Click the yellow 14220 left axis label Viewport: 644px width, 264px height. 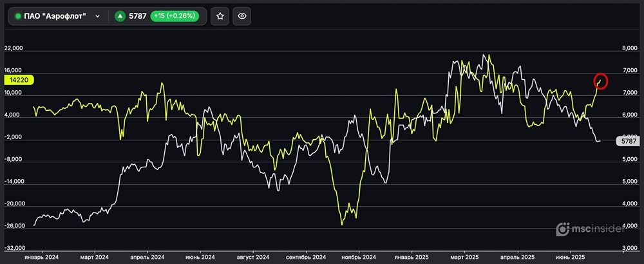(x=19, y=80)
